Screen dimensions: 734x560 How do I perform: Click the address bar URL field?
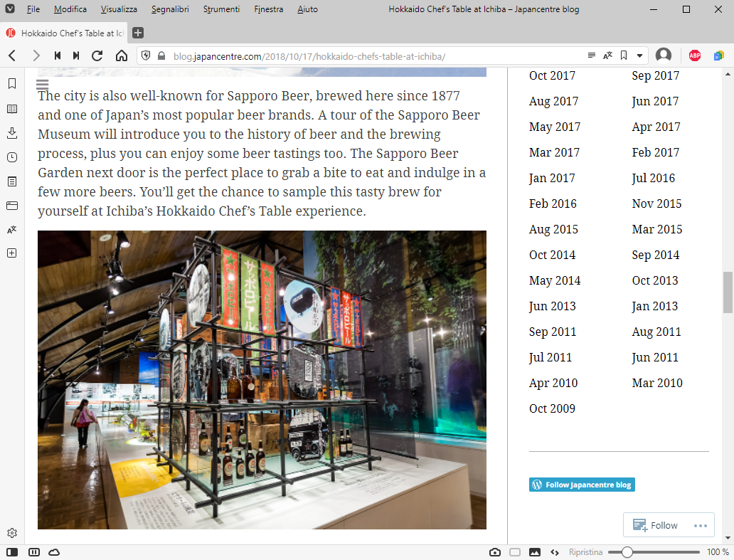(x=375, y=56)
